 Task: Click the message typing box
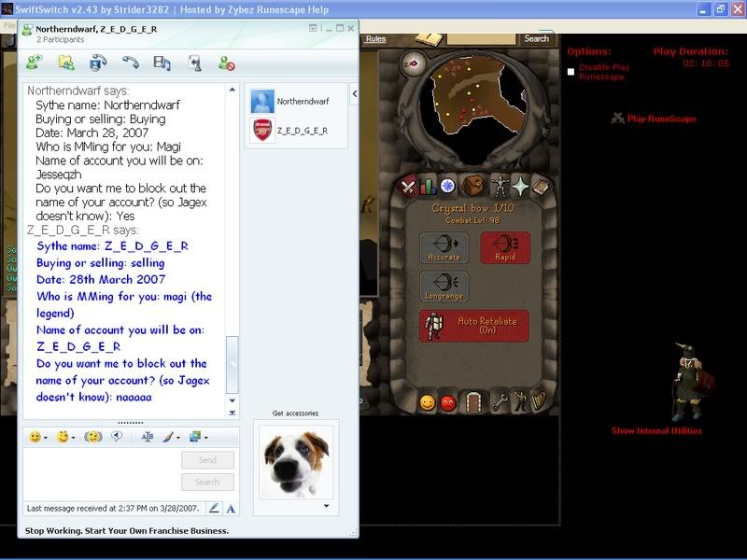102,473
